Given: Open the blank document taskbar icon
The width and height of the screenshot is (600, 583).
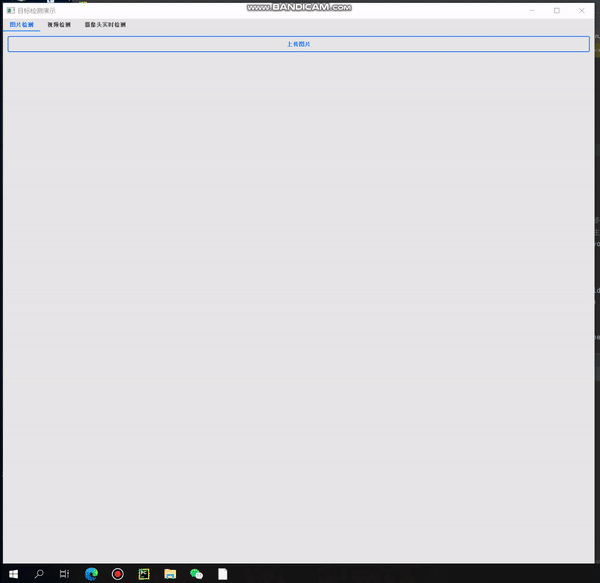Looking at the screenshot, I should point(223,574).
